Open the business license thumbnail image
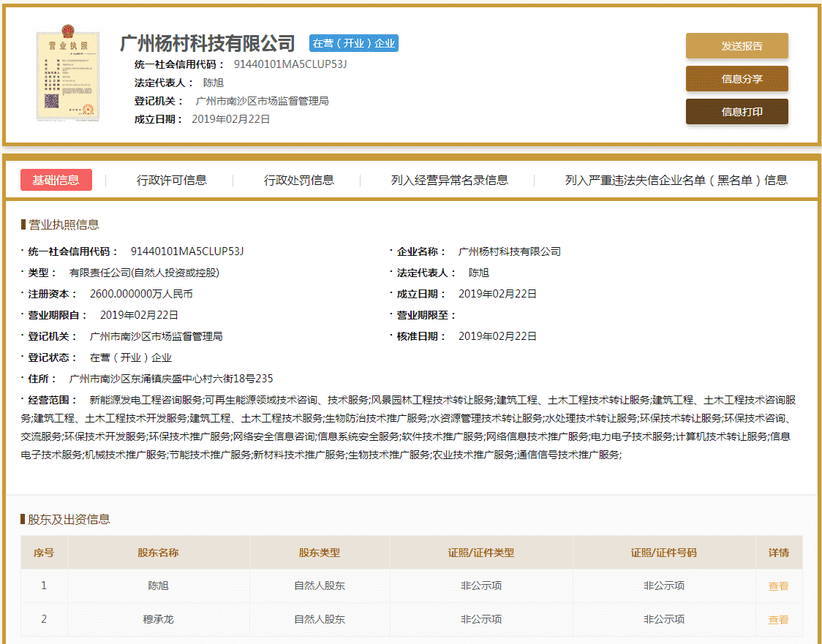 (x=67, y=74)
